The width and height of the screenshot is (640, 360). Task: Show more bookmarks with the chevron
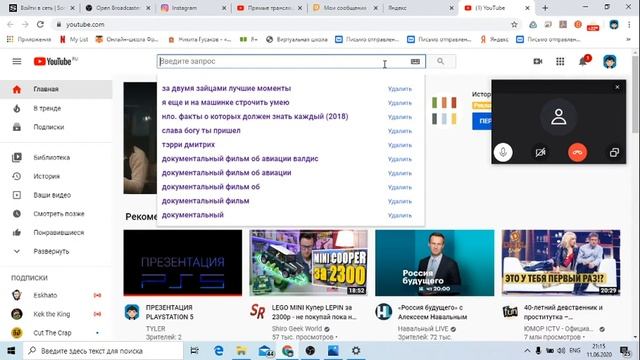628,40
